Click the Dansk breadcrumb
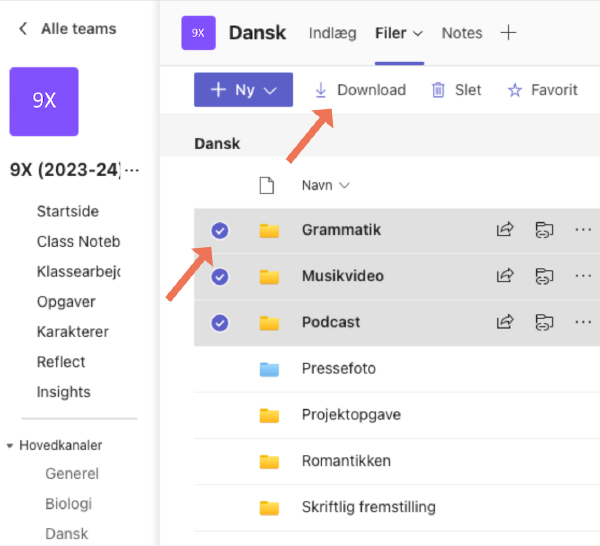 pos(217,144)
